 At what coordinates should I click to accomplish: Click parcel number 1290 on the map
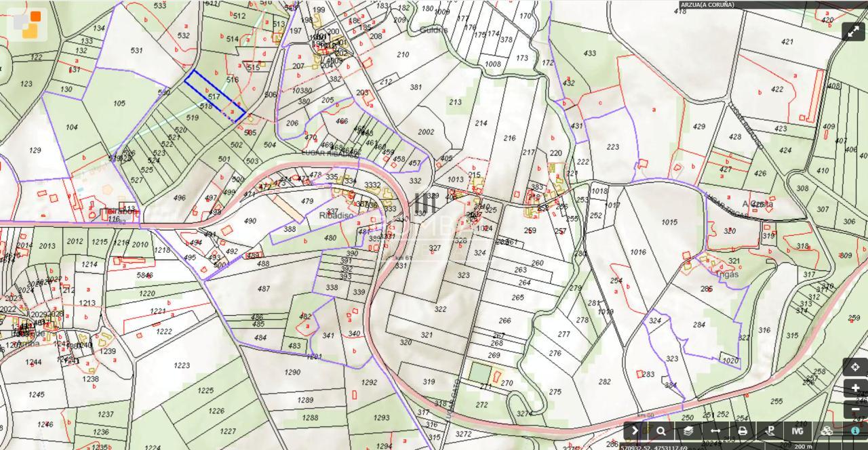click(292, 372)
